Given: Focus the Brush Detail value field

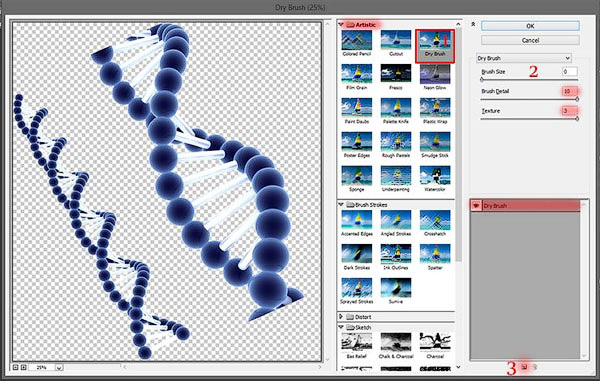Looking at the screenshot, I should click(570, 91).
